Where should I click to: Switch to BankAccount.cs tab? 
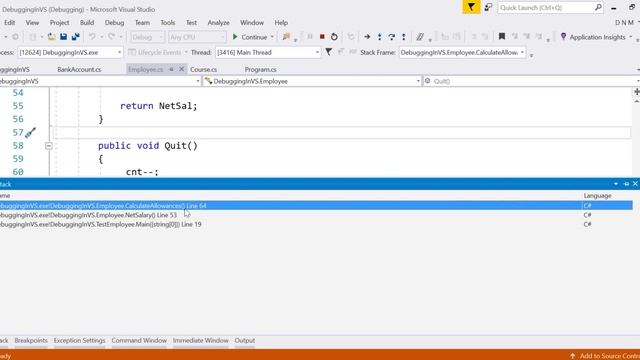coord(79,69)
